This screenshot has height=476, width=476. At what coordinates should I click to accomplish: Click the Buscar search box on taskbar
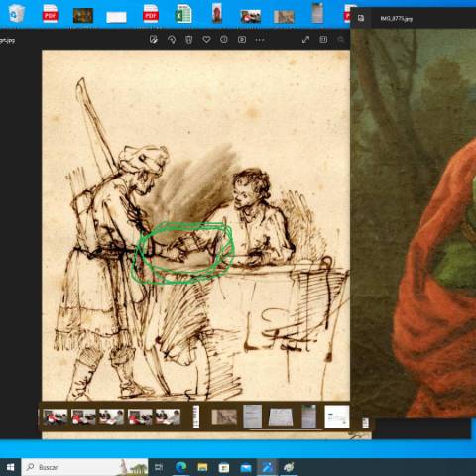tap(84, 467)
